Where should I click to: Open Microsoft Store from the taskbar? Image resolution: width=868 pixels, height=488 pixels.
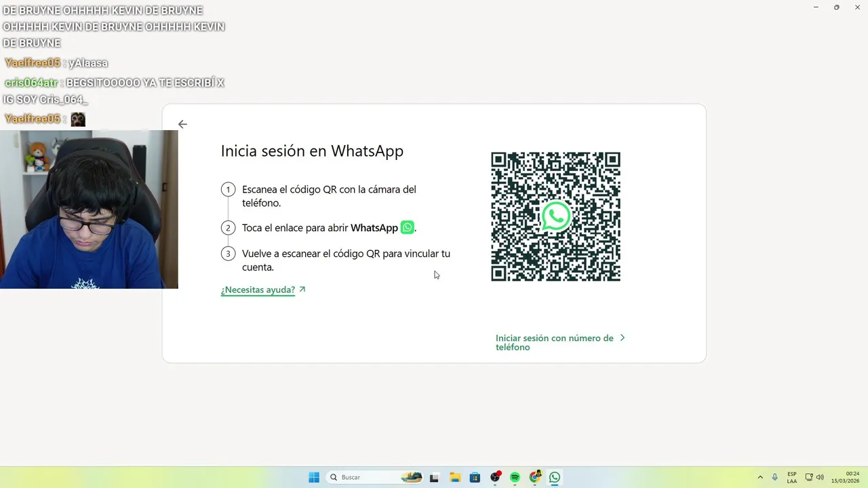(x=475, y=477)
